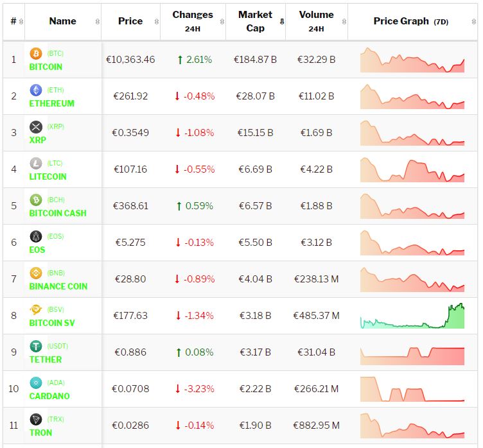483x448 pixels.
Task: Select the XRP logo icon
Action: tap(36, 127)
